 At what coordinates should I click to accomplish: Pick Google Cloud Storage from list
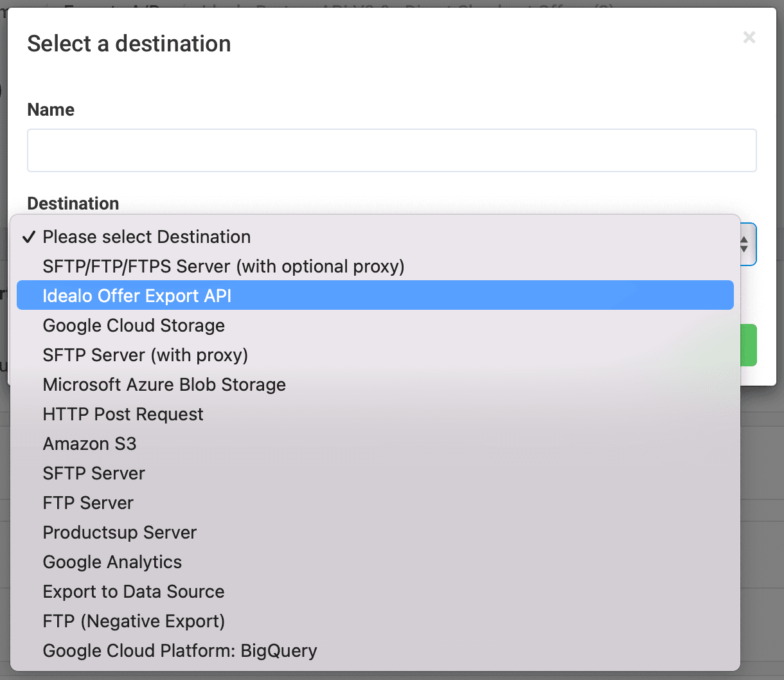(x=134, y=326)
